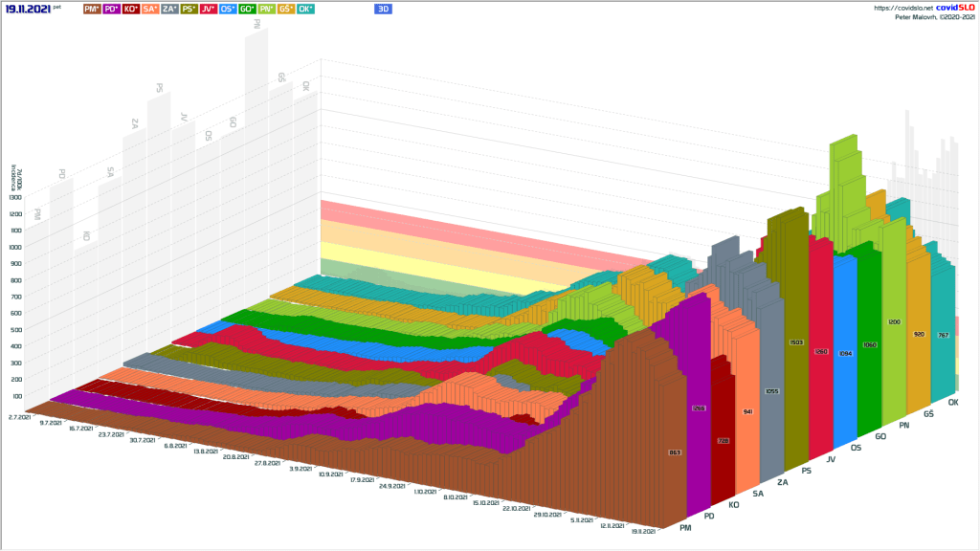
Task: Toggle the OK* teal legend chip
Action: (x=305, y=9)
